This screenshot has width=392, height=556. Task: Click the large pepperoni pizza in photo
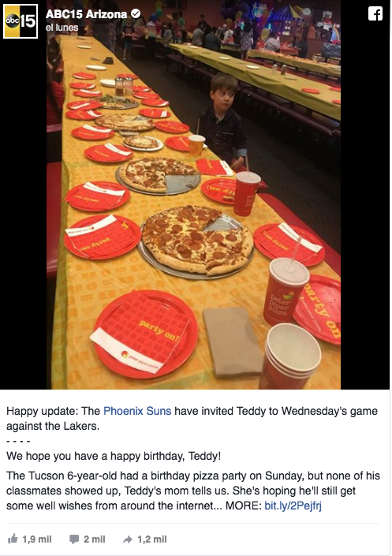coord(197,240)
